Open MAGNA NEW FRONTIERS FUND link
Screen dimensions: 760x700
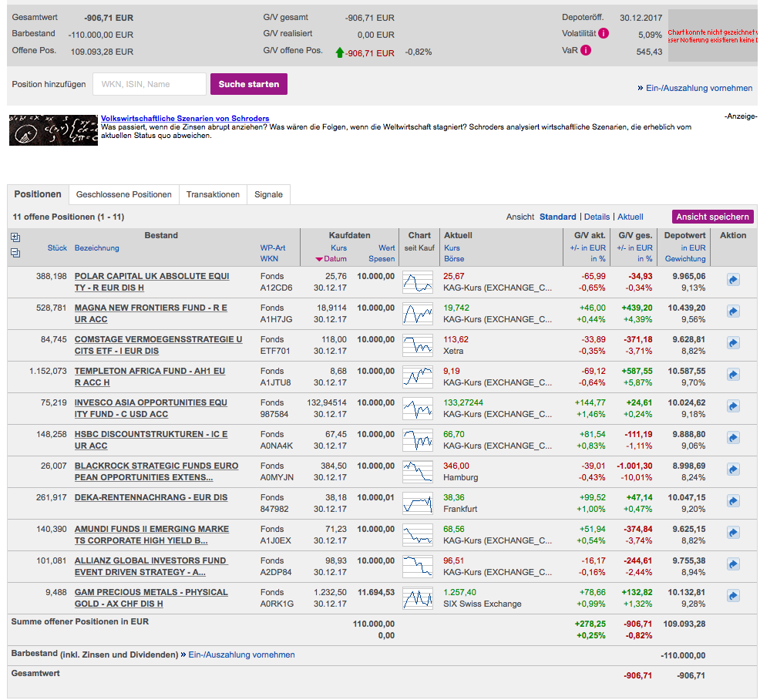click(x=151, y=313)
